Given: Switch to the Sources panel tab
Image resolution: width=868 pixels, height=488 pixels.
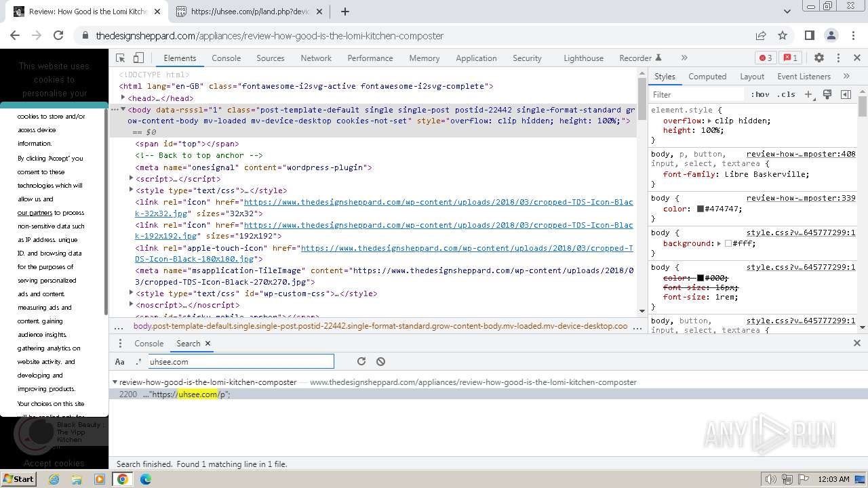Looking at the screenshot, I should 270,58.
